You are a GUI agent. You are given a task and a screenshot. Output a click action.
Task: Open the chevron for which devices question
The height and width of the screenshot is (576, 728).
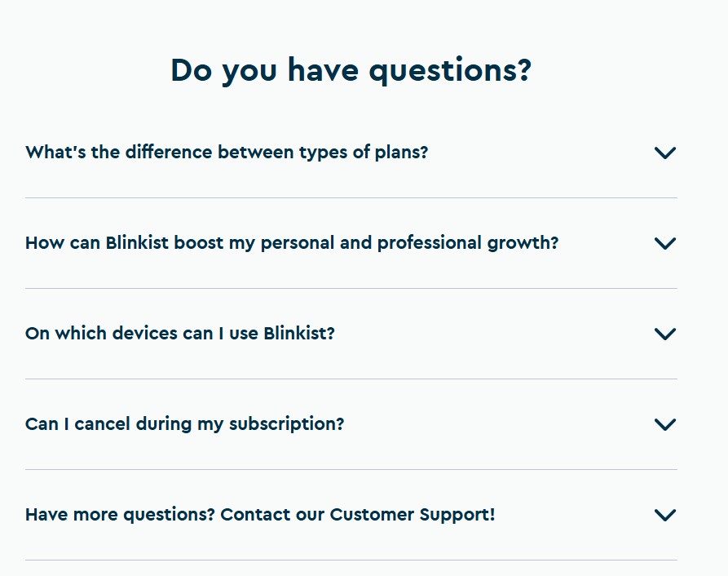click(665, 334)
